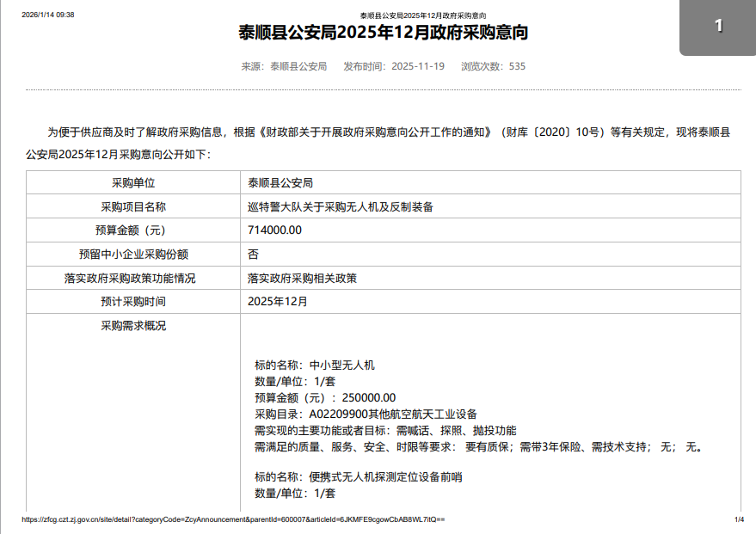The image size is (756, 534).
Task: Click the 1/4 page indicator in footer
Action: [738, 520]
